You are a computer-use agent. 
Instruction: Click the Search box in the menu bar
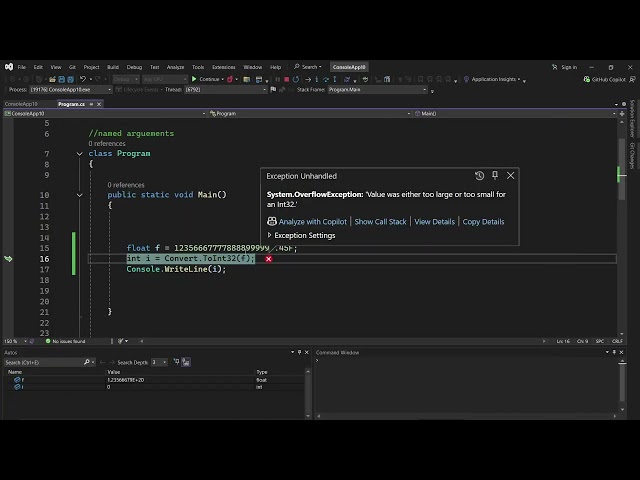308,67
